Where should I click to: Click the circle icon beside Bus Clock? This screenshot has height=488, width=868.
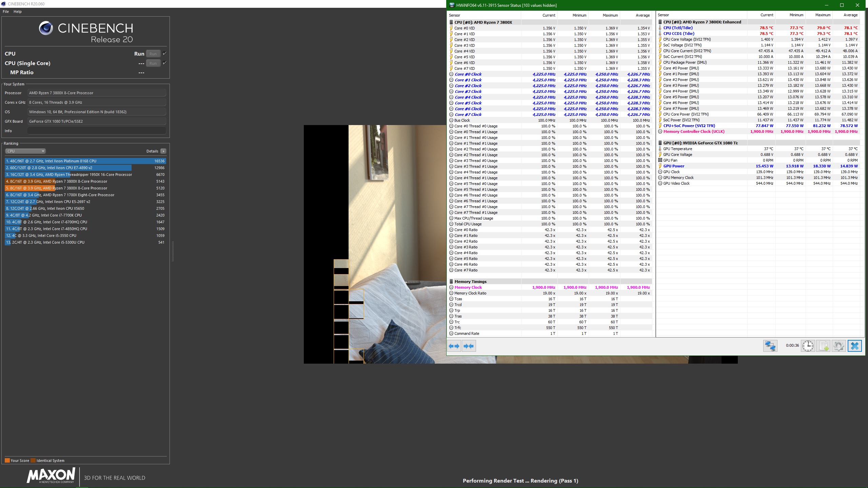451,120
